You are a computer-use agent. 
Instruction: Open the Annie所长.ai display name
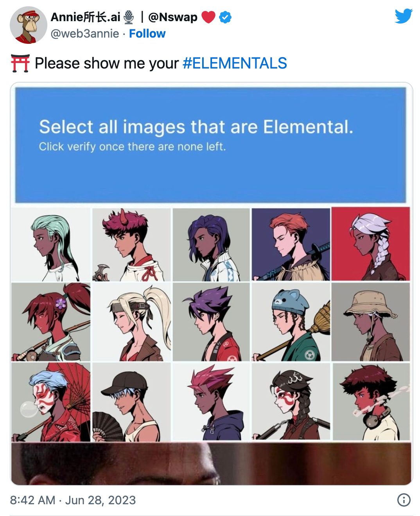(x=86, y=17)
